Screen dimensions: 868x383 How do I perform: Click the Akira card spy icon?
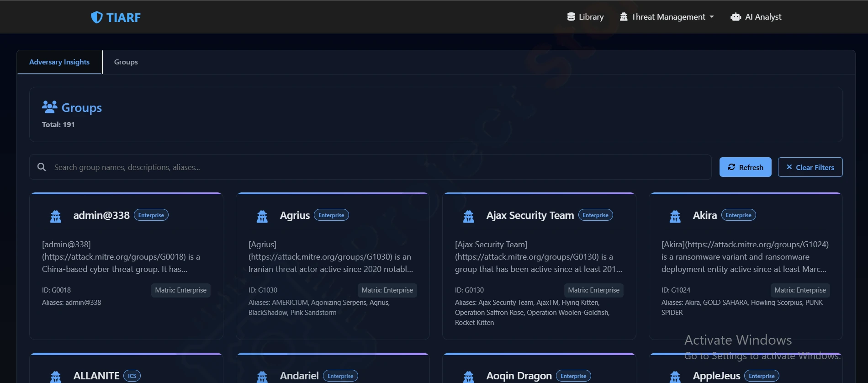pyautogui.click(x=675, y=216)
